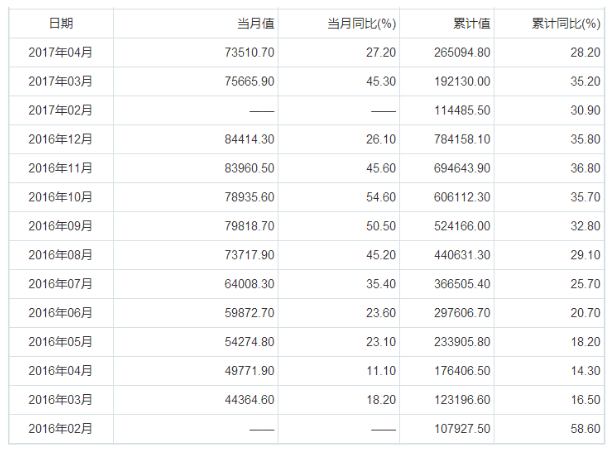The image size is (613, 452).
Task: Click the 58.60 cumulative percentage cell
Action: 584,429
